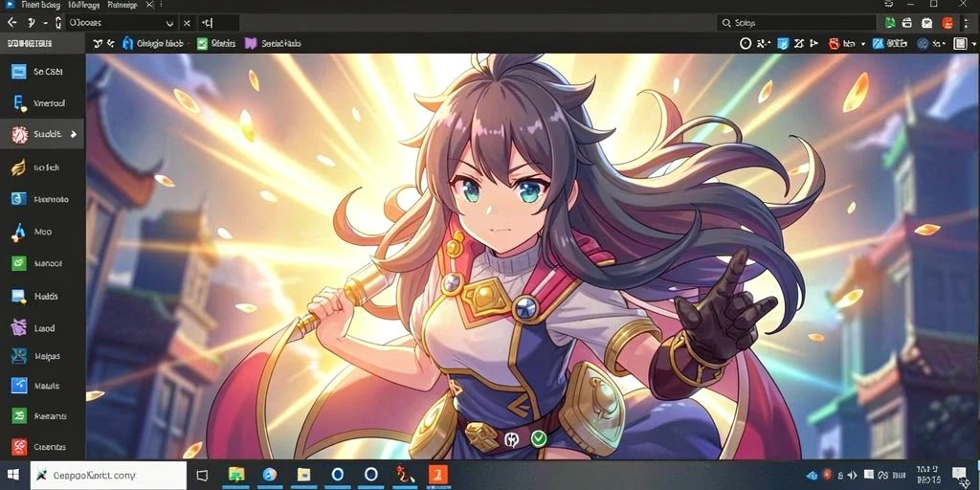Click the mail envelope icon in top bar
Viewport: 980px width, 490px height.
927,23
